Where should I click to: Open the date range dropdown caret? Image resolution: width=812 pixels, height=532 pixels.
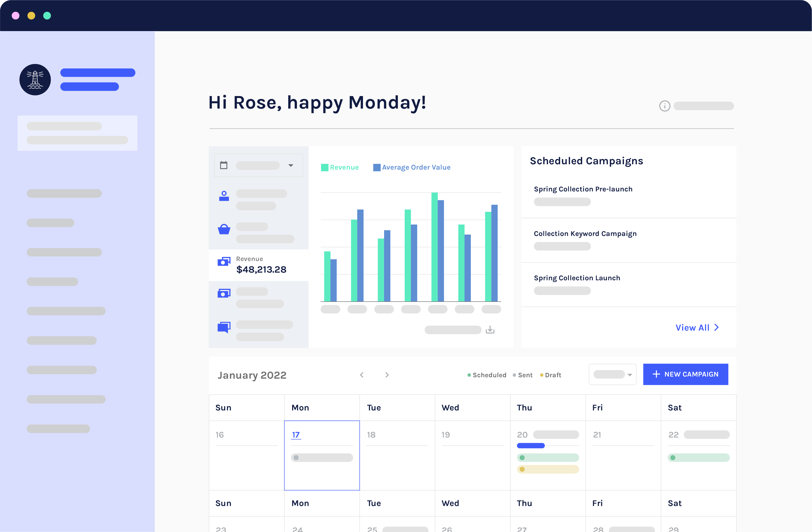(291, 165)
